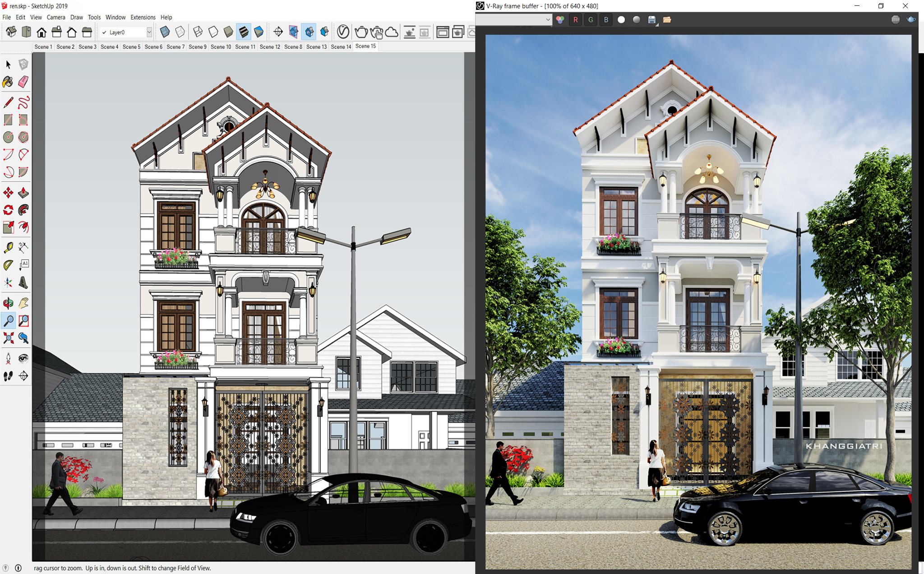Select the Rotate tool

[8, 210]
